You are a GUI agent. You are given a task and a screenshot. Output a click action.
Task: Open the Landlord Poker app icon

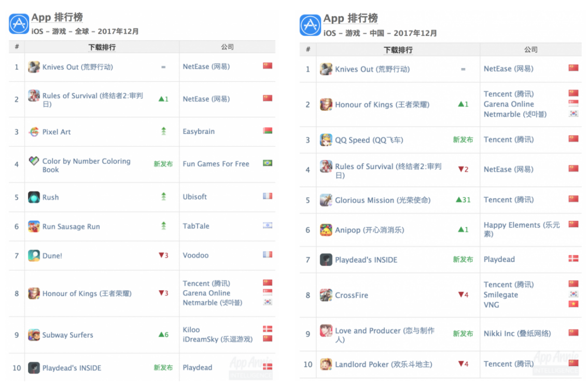pyautogui.click(x=326, y=364)
